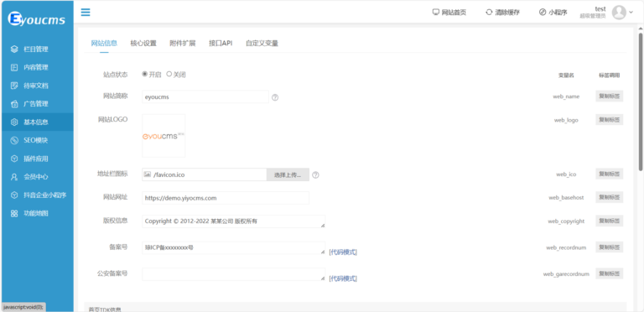Toggle the hamburger sidebar menu icon
This screenshot has height=312, width=644.
coord(86,13)
